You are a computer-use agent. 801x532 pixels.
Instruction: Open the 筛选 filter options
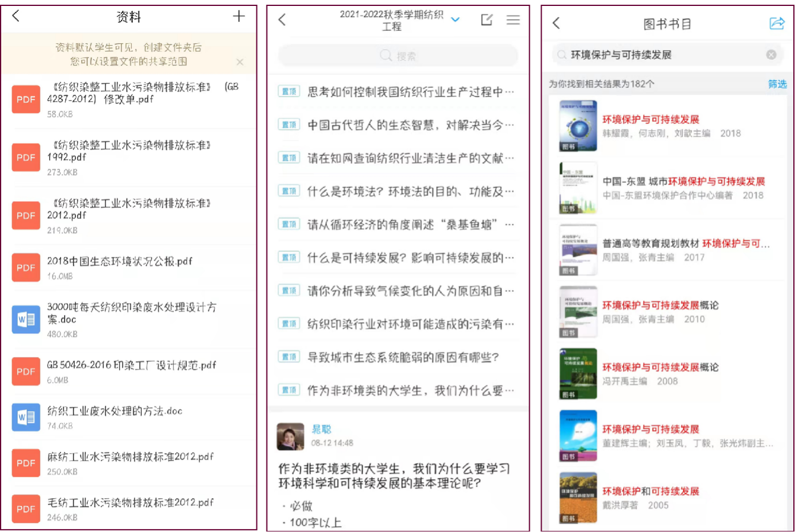click(777, 84)
